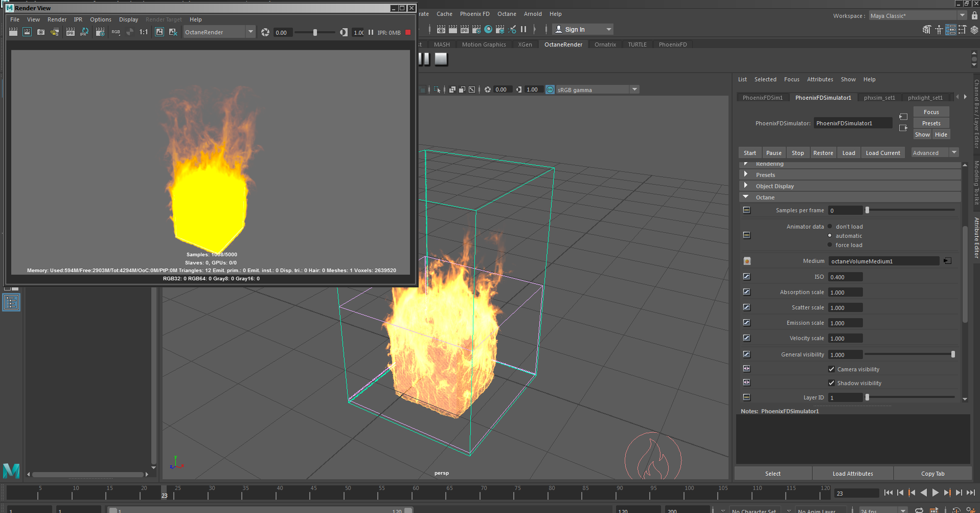Click the gamma half-circle icon in Render View
The width and height of the screenshot is (980, 513).
[344, 32]
